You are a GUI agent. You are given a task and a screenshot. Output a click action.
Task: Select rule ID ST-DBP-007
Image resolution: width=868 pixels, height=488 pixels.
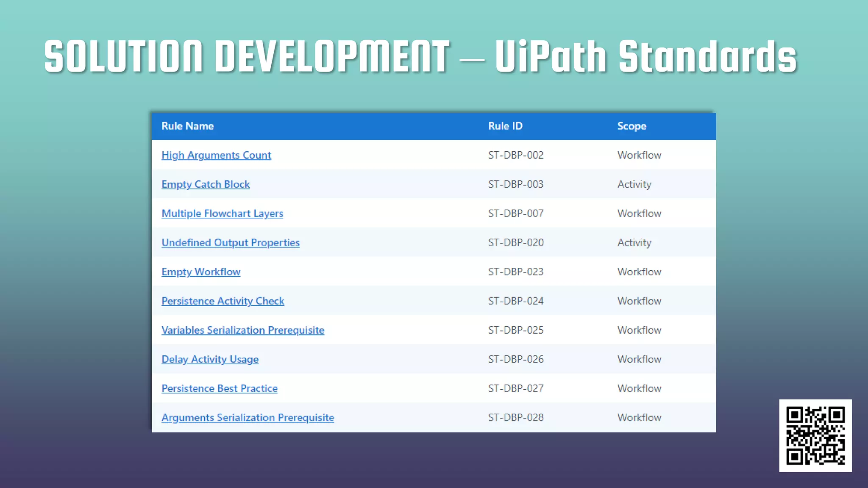tap(516, 214)
